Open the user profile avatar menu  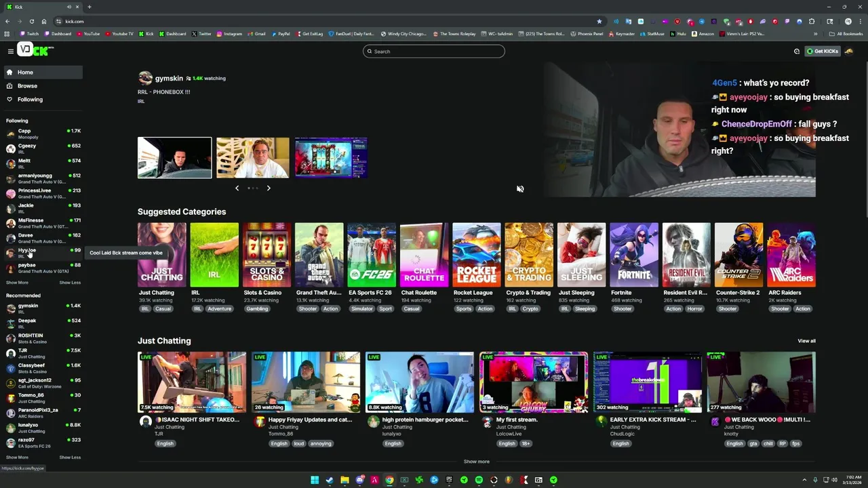coord(849,51)
